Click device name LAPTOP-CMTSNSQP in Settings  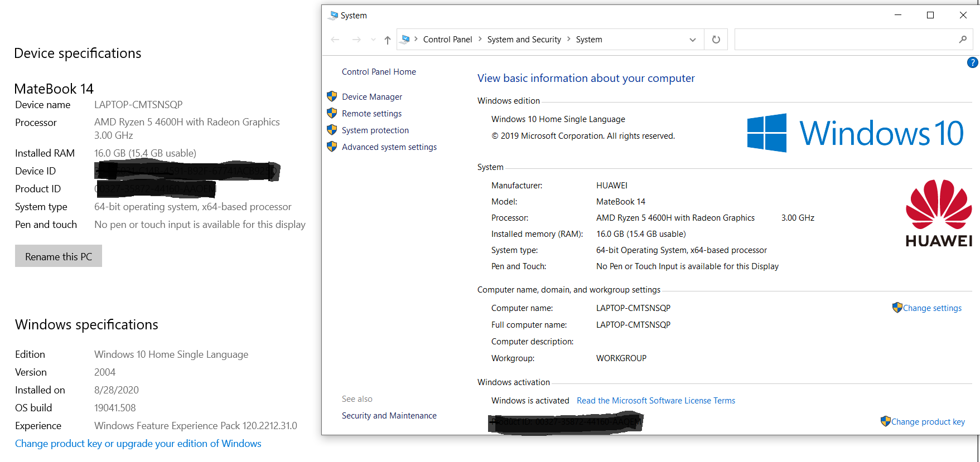[x=138, y=105]
